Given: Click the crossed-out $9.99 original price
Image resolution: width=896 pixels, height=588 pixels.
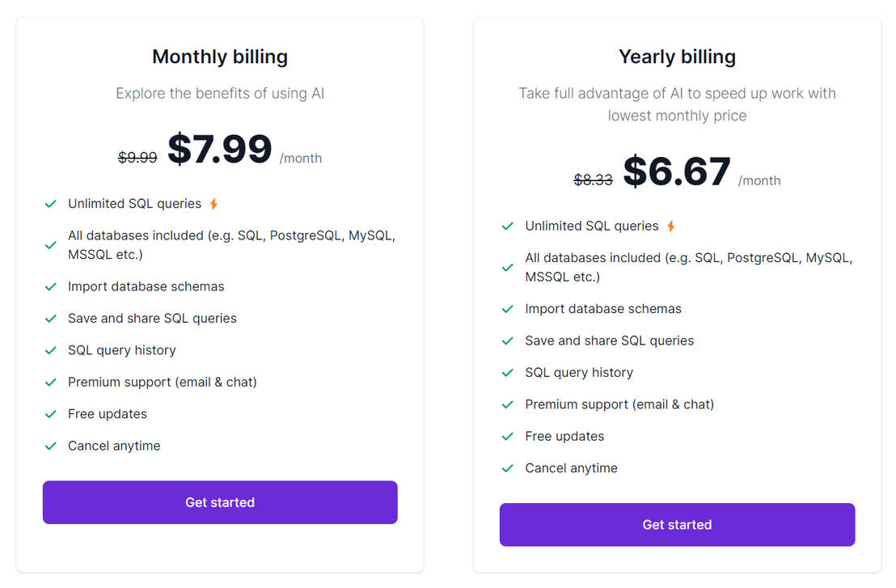Looking at the screenshot, I should [137, 158].
